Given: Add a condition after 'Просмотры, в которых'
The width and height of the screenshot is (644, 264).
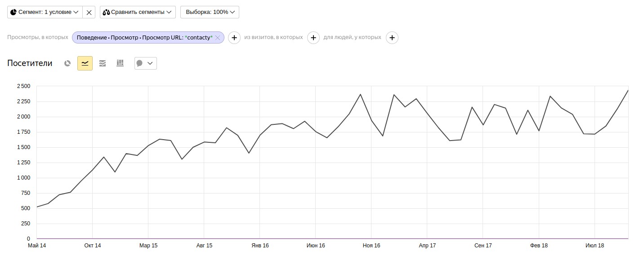Looking at the screenshot, I should (234, 38).
